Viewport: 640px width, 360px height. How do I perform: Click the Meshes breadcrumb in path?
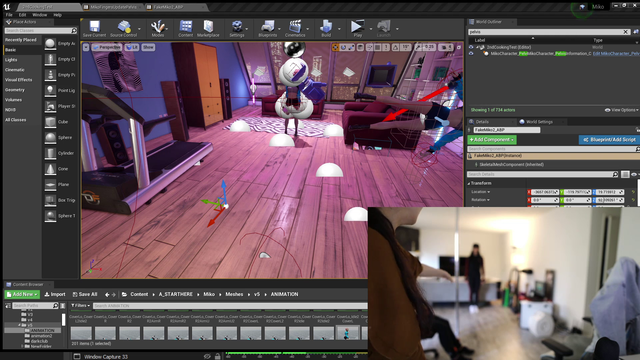click(234, 294)
